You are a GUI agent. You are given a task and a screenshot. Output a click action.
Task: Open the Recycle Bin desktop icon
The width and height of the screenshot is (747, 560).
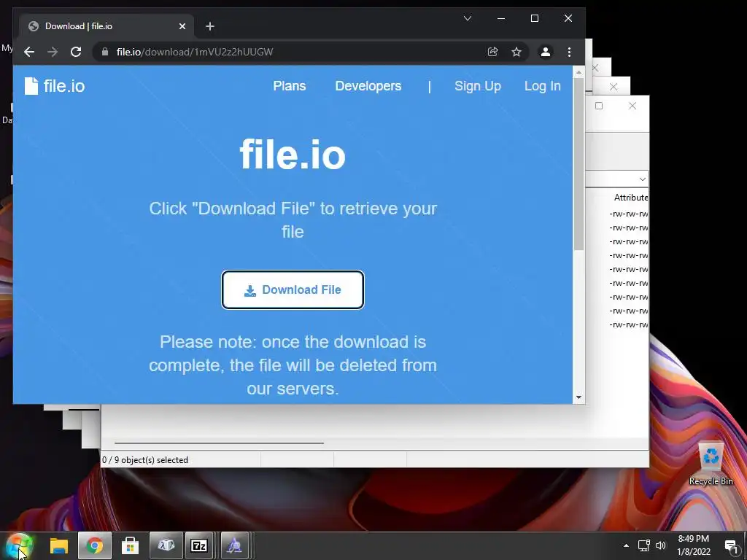pyautogui.click(x=711, y=464)
